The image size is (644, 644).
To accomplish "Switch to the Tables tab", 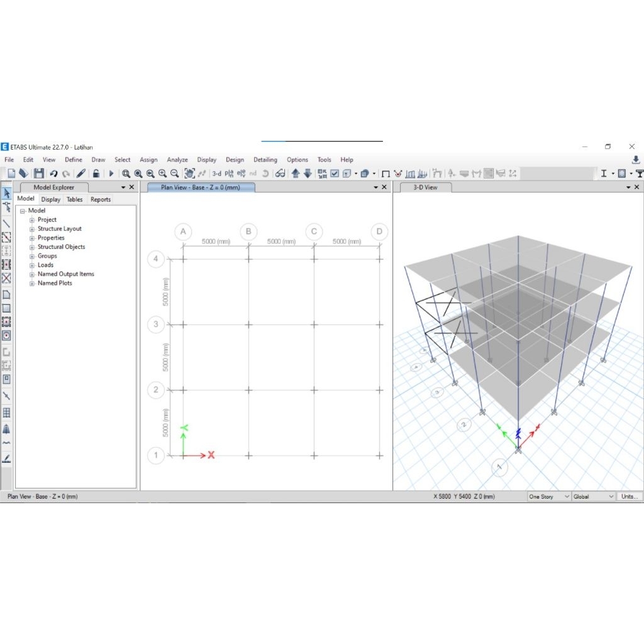I will pos(75,199).
